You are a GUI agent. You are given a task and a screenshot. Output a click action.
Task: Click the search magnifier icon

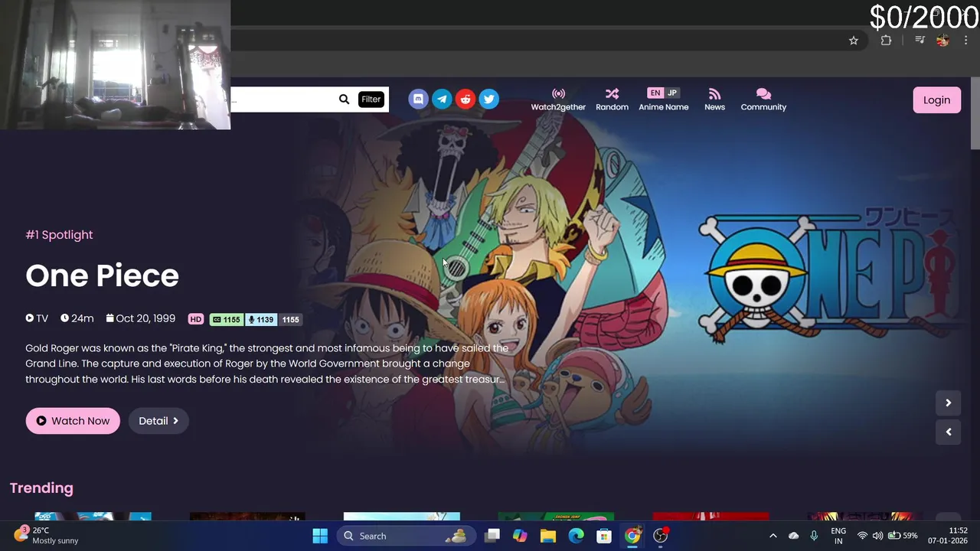344,99
